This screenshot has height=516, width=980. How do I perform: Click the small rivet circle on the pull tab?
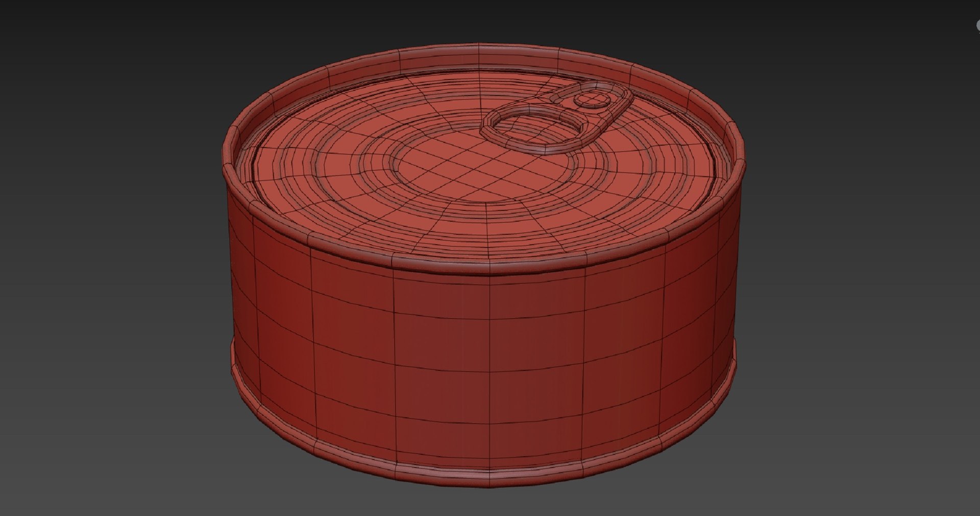coord(591,99)
